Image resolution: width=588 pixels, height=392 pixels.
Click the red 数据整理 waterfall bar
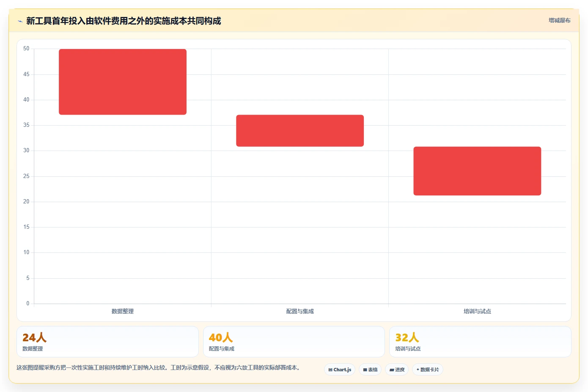pos(123,82)
